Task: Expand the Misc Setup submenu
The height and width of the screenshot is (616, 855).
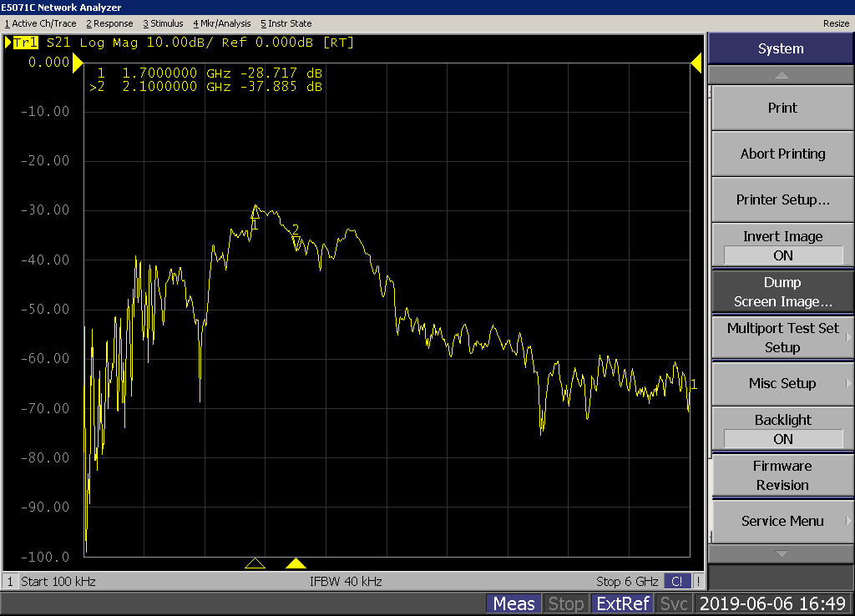Action: (x=782, y=384)
